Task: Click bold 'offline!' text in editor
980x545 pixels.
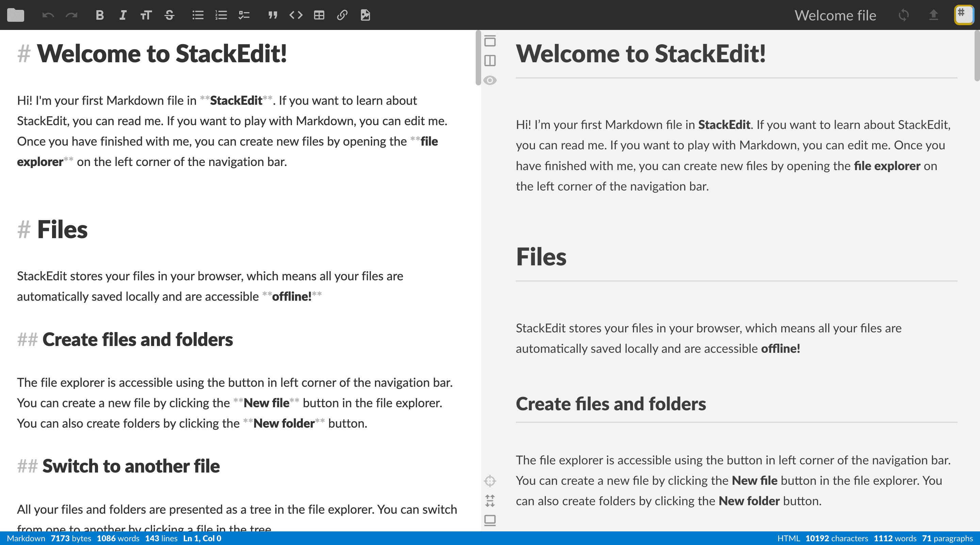Action: (291, 296)
